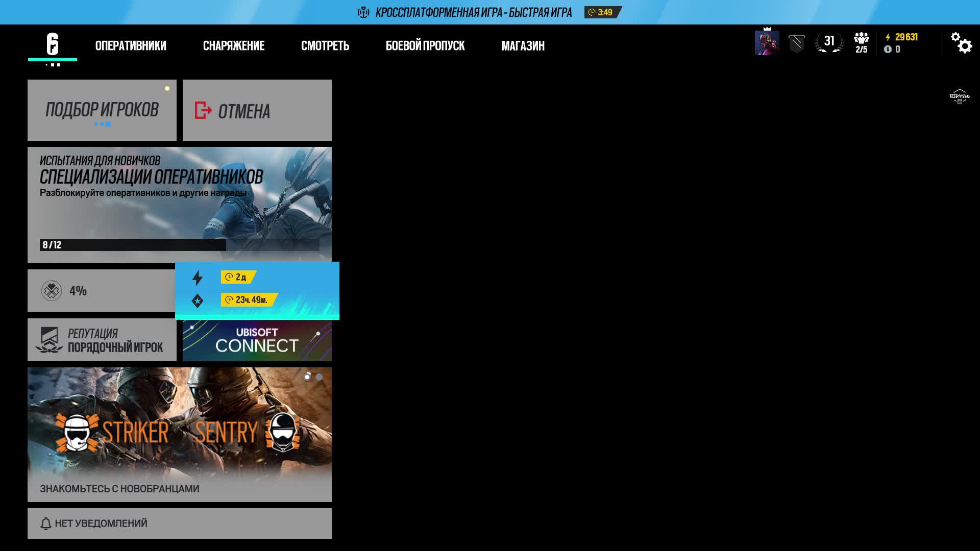Open squad members 2/5 icon
The height and width of the screenshot is (551, 980).
(861, 43)
